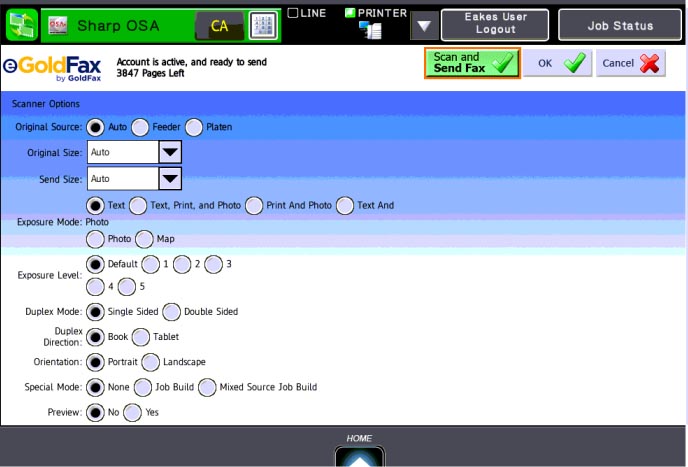Choose Text And Photo exposure mode
The width and height of the screenshot is (688, 467).
[x=345, y=205]
